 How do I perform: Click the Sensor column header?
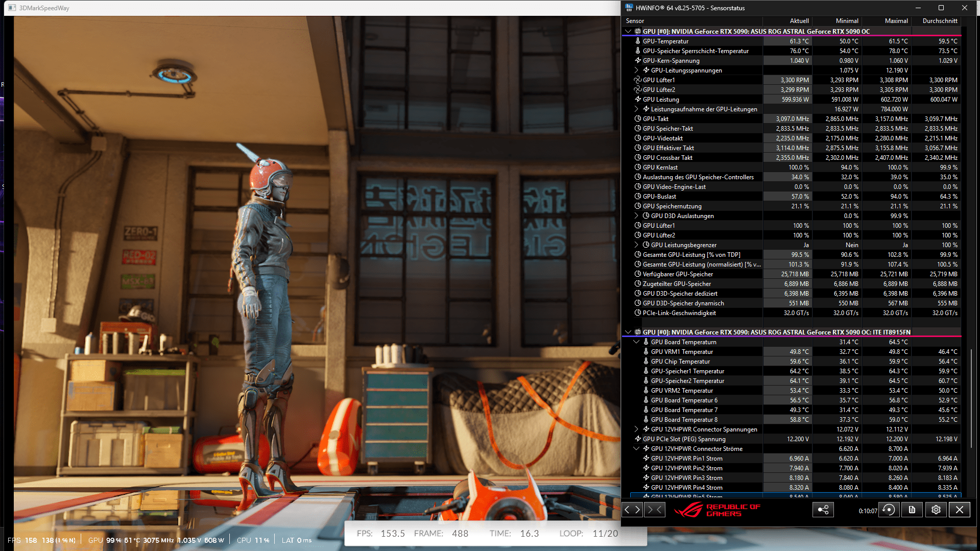tap(693, 21)
